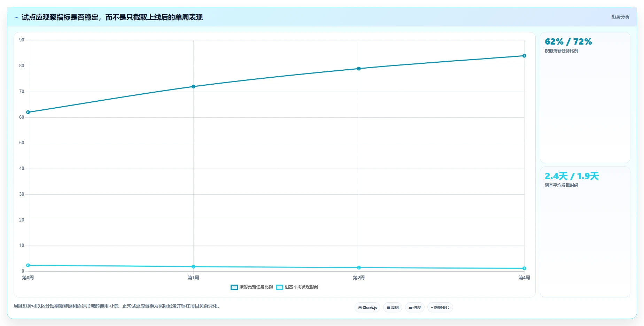Select the 数据卡片 tag chip
Viewport: 644px width, 326px height.
point(440,308)
